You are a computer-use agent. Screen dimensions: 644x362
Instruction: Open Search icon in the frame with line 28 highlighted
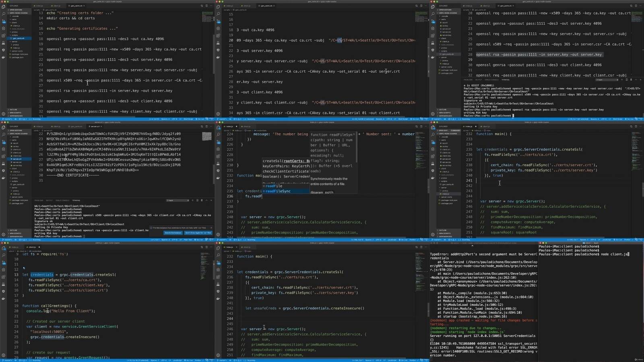coord(433,14)
